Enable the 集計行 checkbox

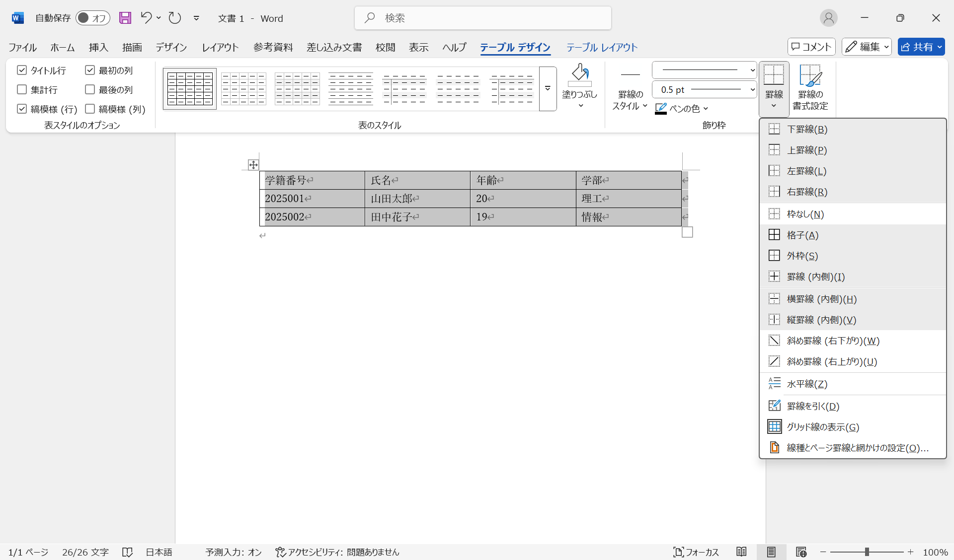pyautogui.click(x=21, y=89)
